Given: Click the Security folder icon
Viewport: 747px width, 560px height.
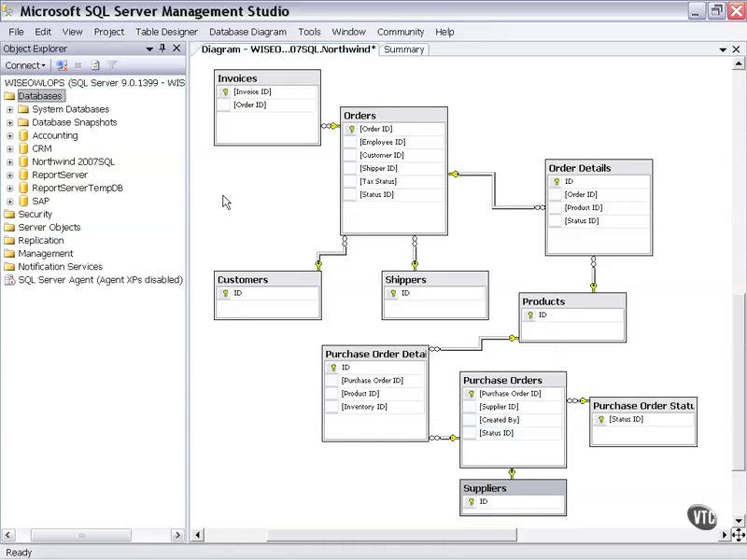Looking at the screenshot, I should [9, 215].
